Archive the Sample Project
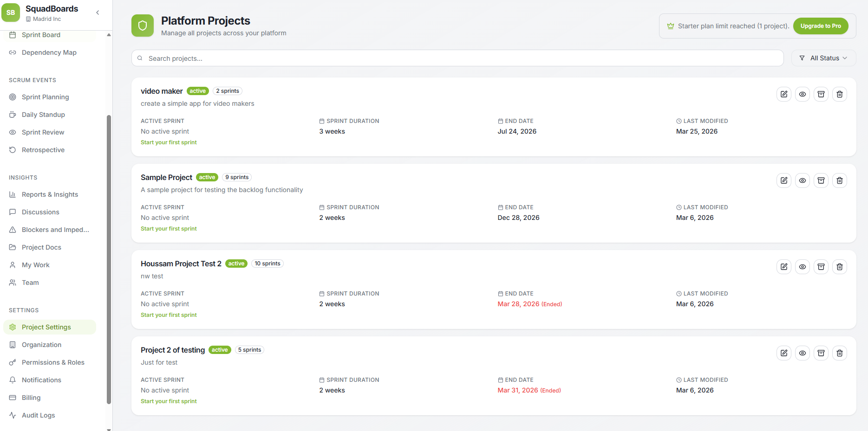Screen dimensions: 868x431 tap(821, 180)
